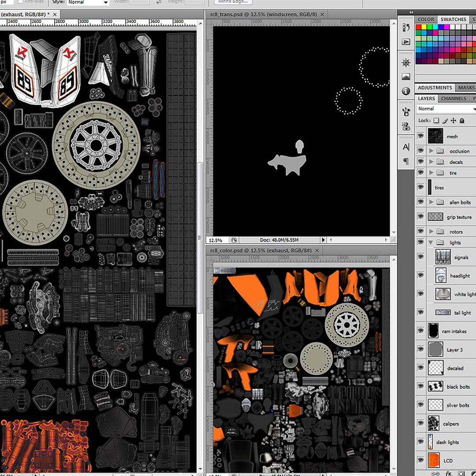This screenshot has width=476, height=476.
Task: Open the layer effects fx icon
Action: 449,473
